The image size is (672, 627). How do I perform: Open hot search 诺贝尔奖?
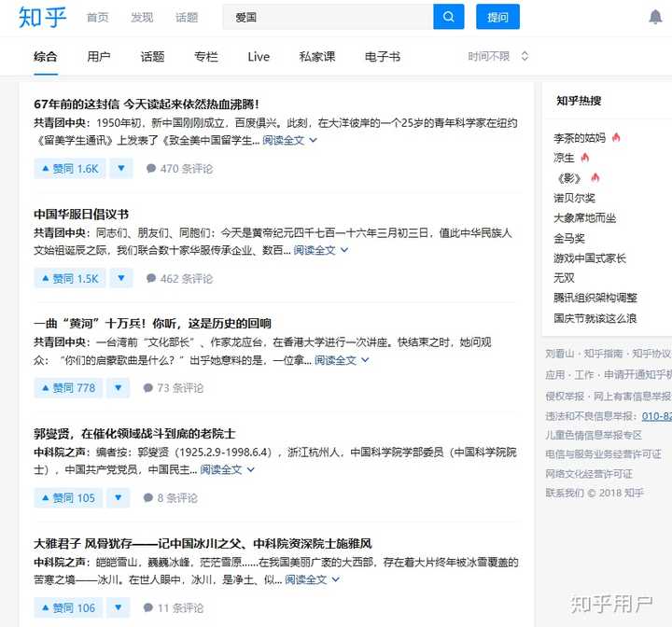574,198
